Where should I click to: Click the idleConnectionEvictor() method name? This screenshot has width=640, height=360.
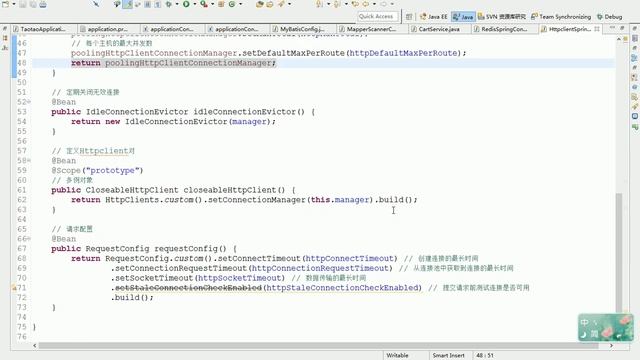pos(249,112)
